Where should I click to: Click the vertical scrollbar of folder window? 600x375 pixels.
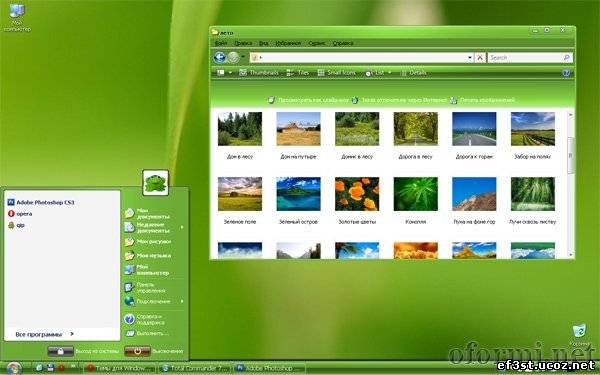point(571,184)
